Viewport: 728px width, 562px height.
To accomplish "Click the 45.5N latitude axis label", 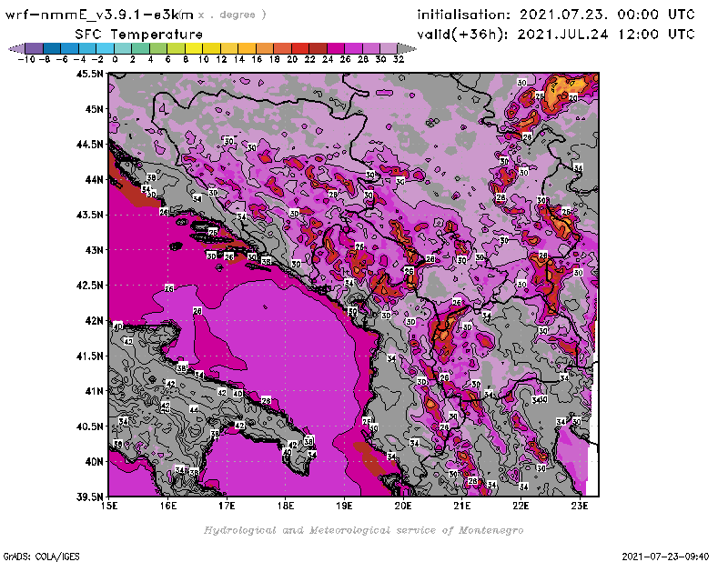I will (90, 74).
